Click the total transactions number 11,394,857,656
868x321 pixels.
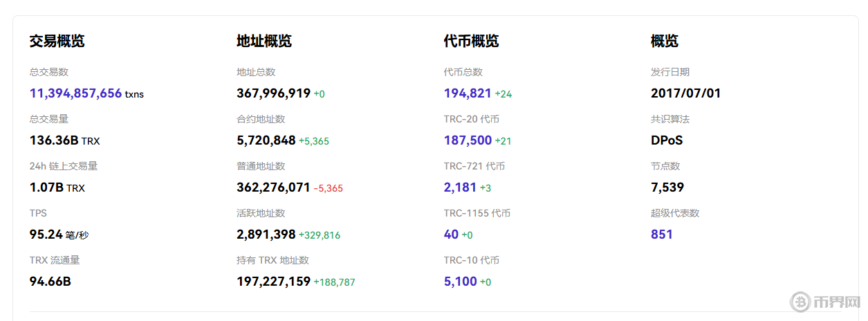pyautogui.click(x=75, y=93)
